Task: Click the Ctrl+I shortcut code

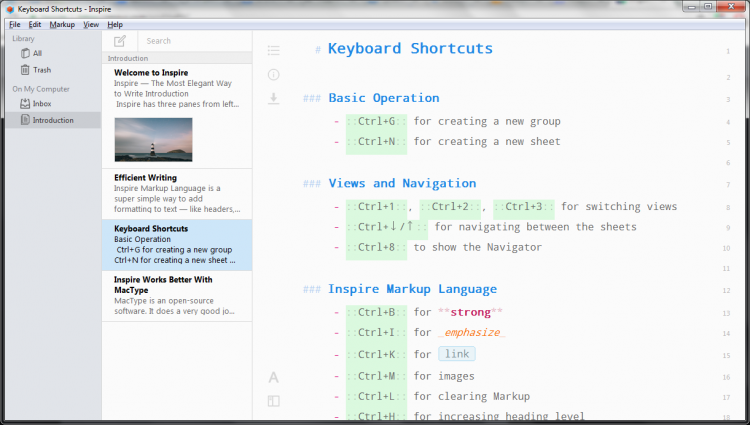Action: click(376, 332)
